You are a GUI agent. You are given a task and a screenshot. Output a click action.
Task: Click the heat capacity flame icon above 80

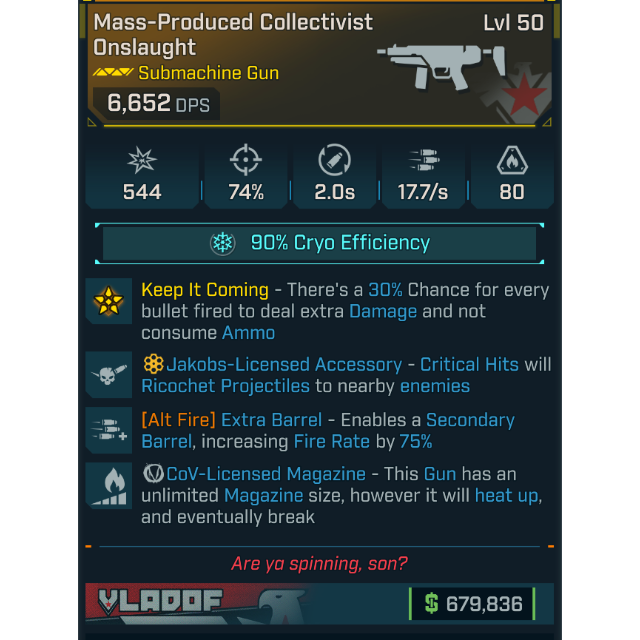(x=512, y=160)
